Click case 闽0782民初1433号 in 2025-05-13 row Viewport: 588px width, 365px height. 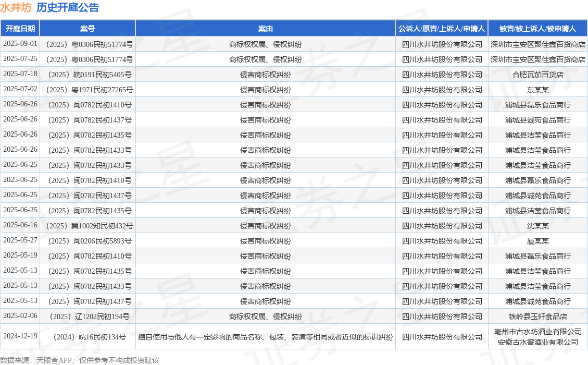90,286
